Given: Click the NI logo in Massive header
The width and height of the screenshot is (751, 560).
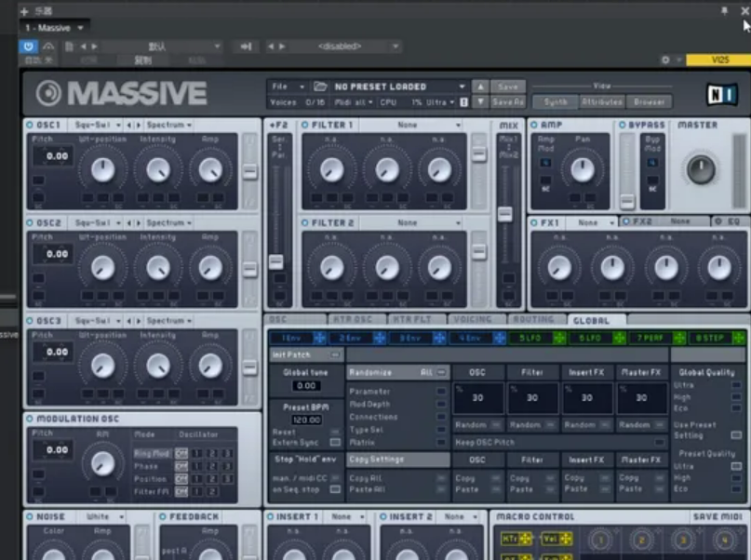Looking at the screenshot, I should pos(722,95).
